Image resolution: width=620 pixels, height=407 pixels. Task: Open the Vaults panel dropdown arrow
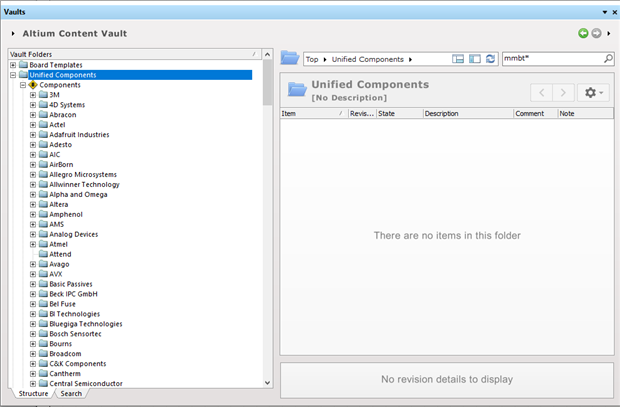click(x=605, y=12)
